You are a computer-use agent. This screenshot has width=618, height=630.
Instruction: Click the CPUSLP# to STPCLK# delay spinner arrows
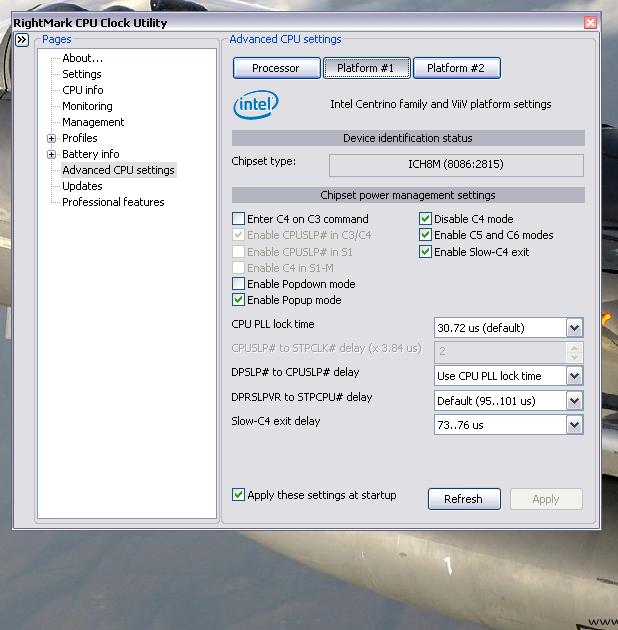pyautogui.click(x=575, y=352)
